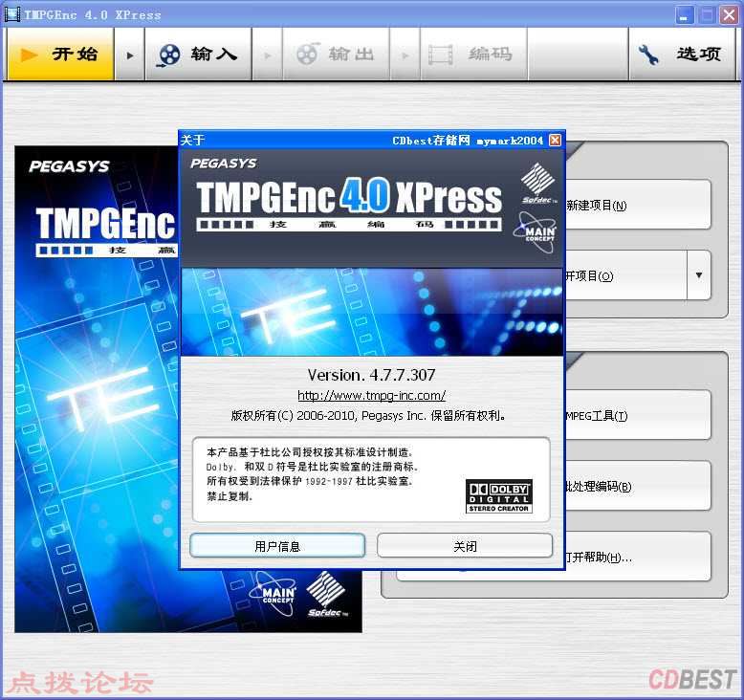Viewport: 744px width, 700px height.
Task: Click the film reel icon on 输入
Action: (169, 55)
